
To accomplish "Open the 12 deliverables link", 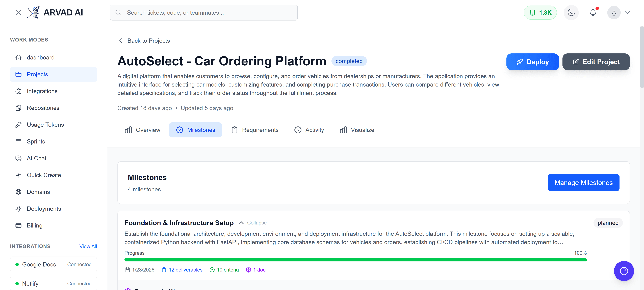I will pyautogui.click(x=186, y=270).
